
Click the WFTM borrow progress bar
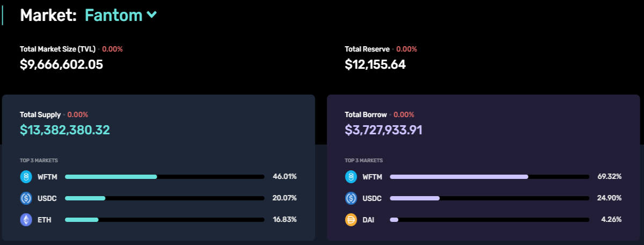pyautogui.click(x=489, y=177)
